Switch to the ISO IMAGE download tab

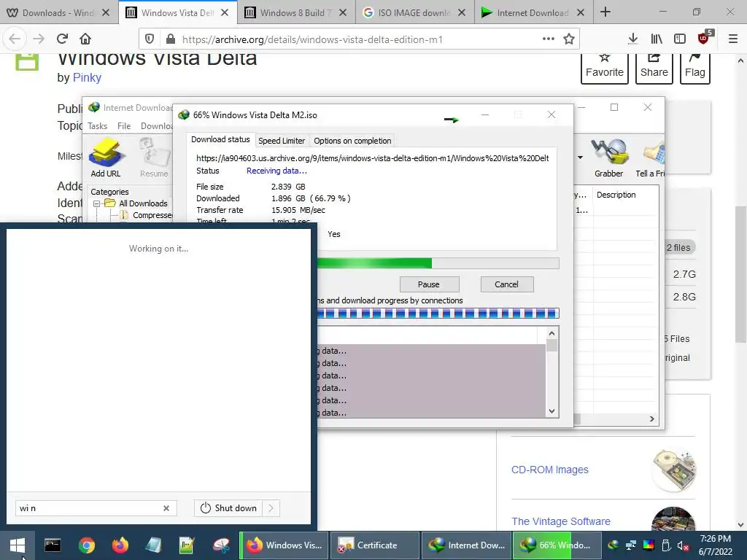(414, 12)
